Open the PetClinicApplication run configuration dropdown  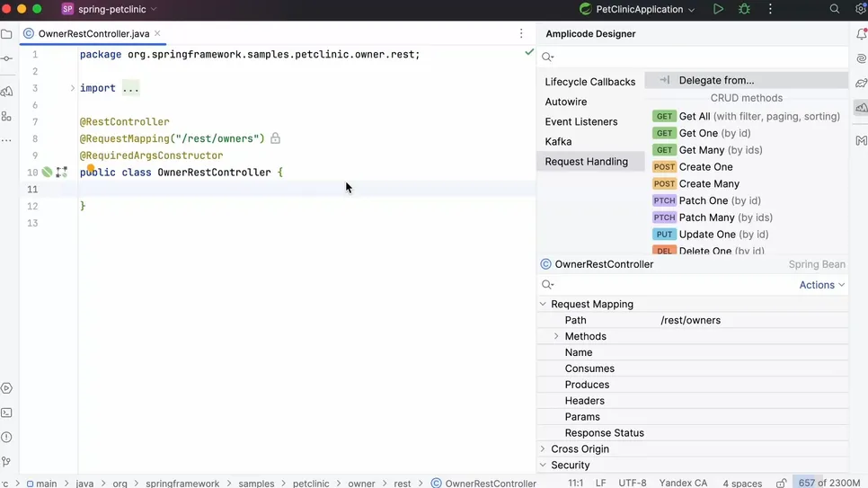tap(636, 9)
